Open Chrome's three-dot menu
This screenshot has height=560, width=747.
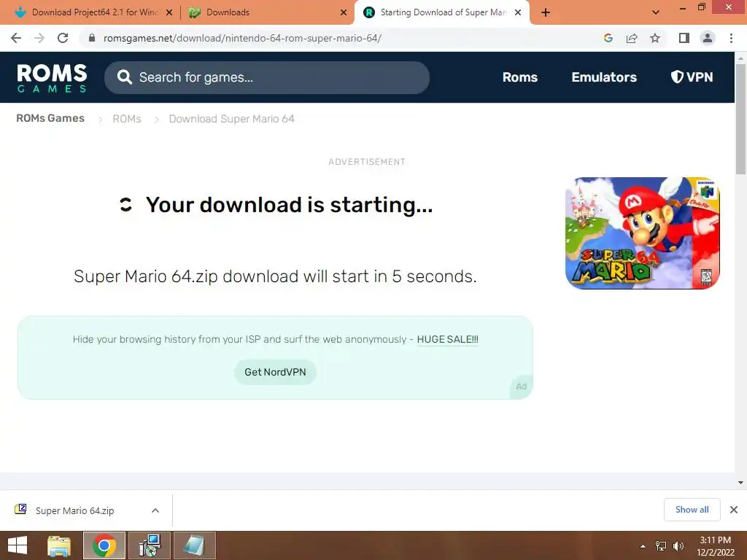pos(731,38)
